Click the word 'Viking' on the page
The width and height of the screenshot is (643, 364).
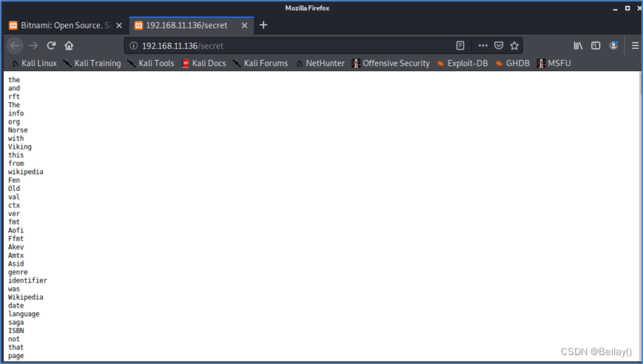pyautogui.click(x=20, y=146)
